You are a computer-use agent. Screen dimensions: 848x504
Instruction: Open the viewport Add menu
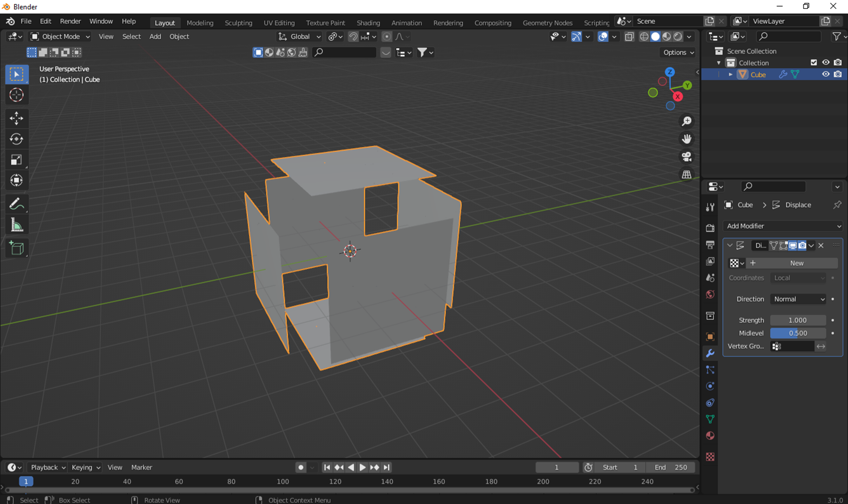tap(155, 37)
